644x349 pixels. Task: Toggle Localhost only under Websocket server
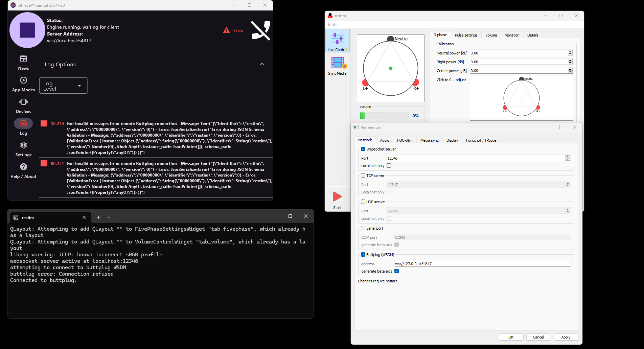tap(389, 166)
